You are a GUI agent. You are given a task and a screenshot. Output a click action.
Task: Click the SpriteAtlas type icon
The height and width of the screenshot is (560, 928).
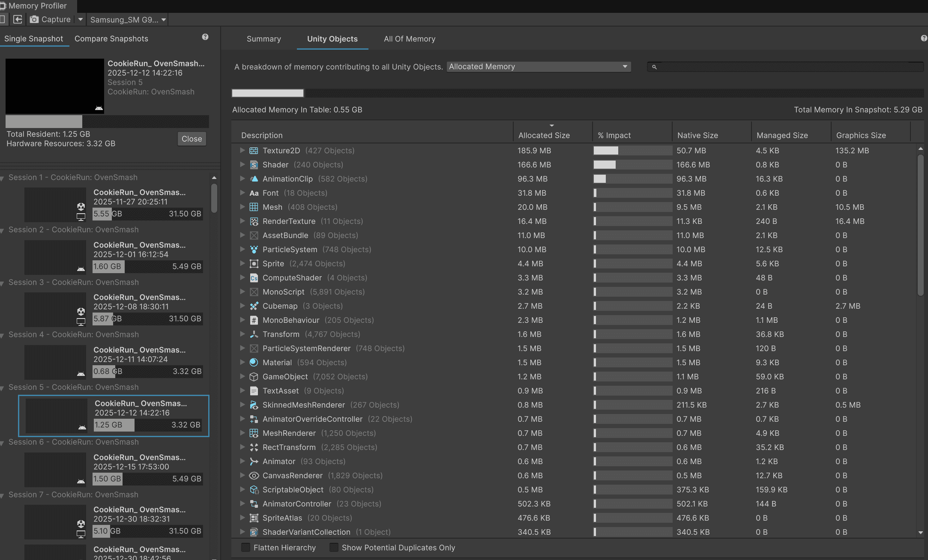point(254,518)
